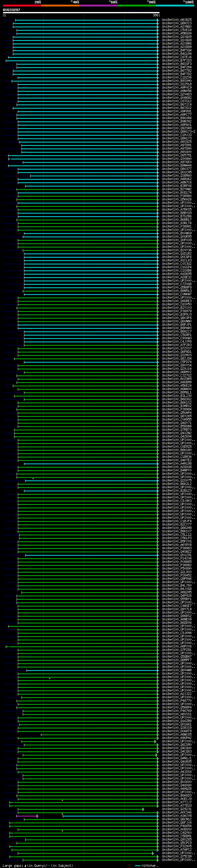Click the UniRef100_P14206 label

[x=177, y=558]
